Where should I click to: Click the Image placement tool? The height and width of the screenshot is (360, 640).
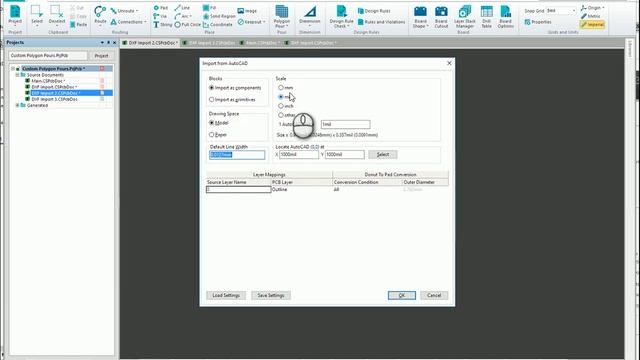(247, 11)
